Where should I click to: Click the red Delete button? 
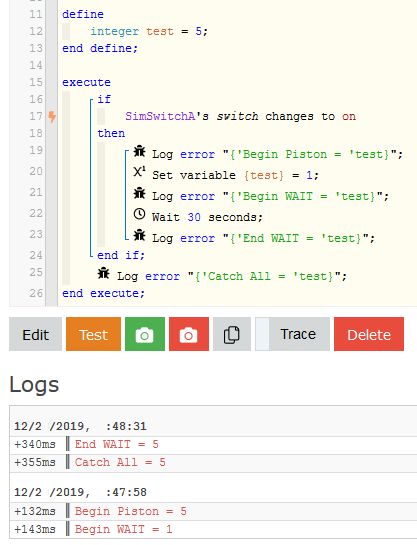point(369,334)
